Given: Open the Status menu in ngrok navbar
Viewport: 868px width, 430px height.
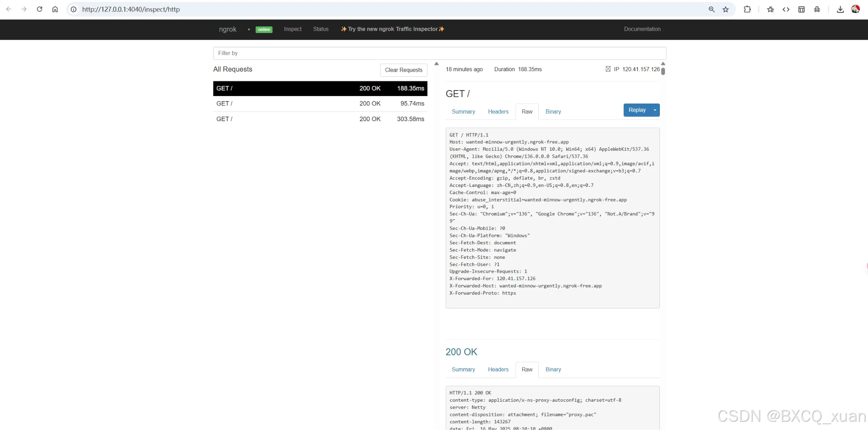Looking at the screenshot, I should pos(321,29).
